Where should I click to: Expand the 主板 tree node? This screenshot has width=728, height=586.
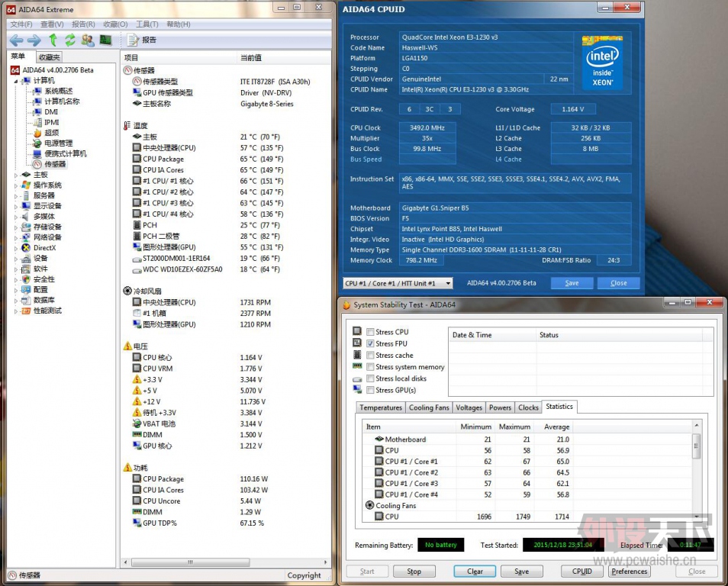[16, 175]
